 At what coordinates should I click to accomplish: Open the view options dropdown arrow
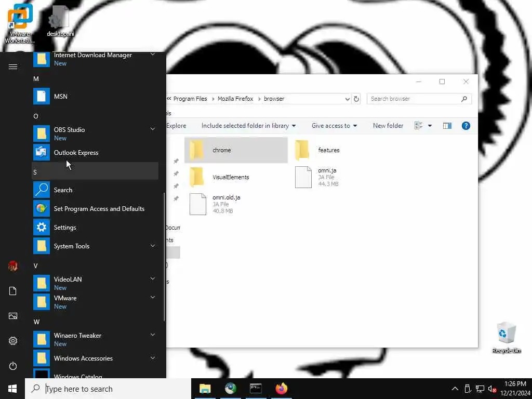[x=430, y=126]
